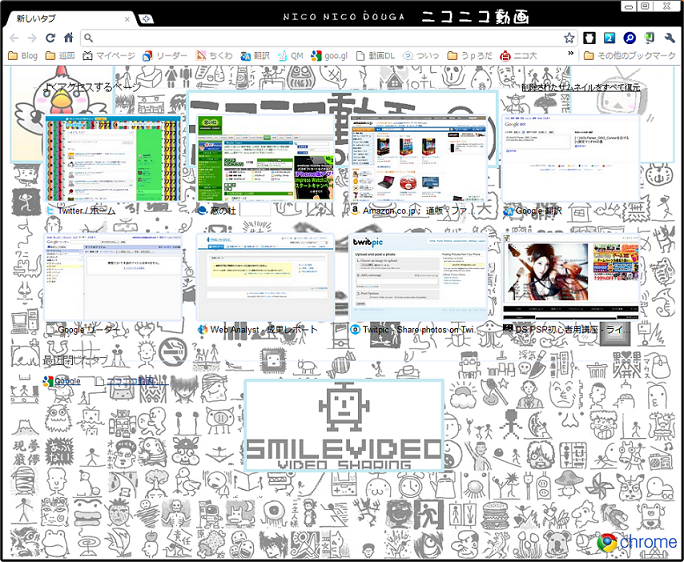
Task: Bookmark this page with the star icon
Action: pyautogui.click(x=569, y=38)
